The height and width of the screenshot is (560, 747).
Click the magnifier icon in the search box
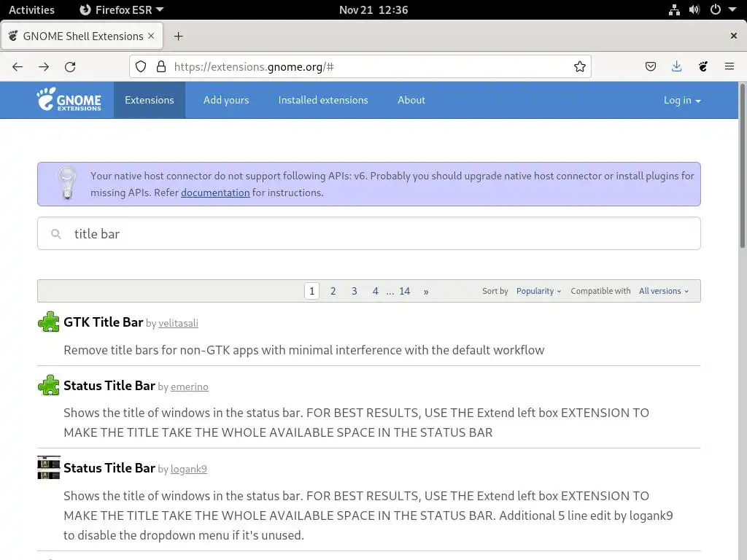point(56,234)
